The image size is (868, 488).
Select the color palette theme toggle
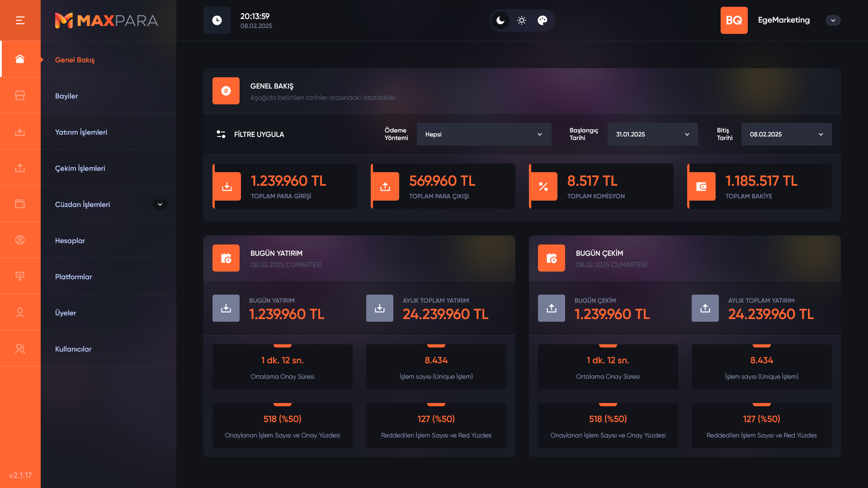point(542,20)
